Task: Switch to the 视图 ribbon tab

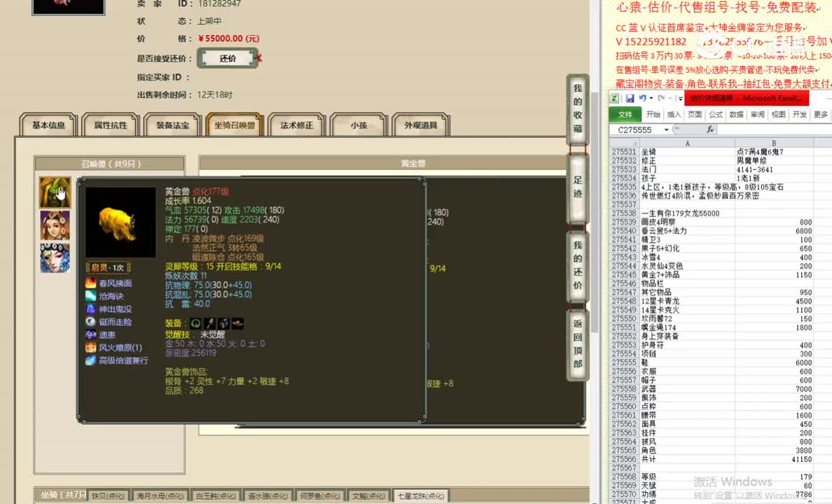Action: (778, 115)
